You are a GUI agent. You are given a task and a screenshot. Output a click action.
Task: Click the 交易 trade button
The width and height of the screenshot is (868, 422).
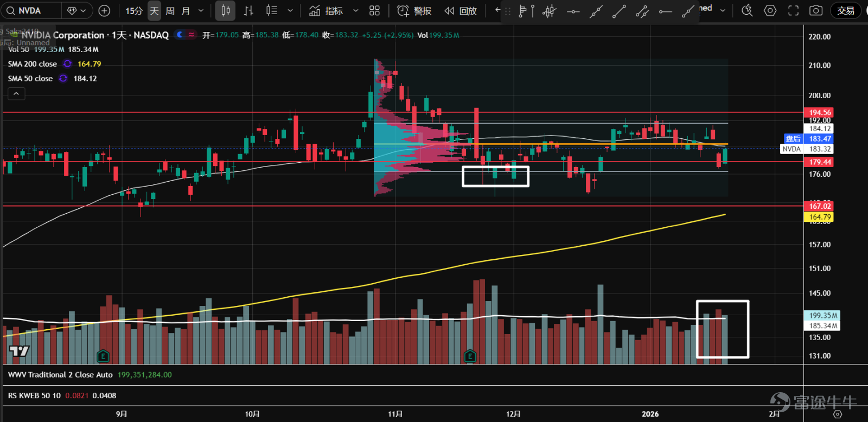[x=846, y=10]
